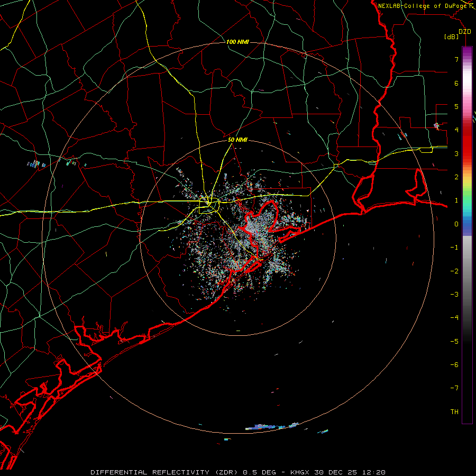
Task: Click the 2 value on the scale
Action: [x=456, y=177]
